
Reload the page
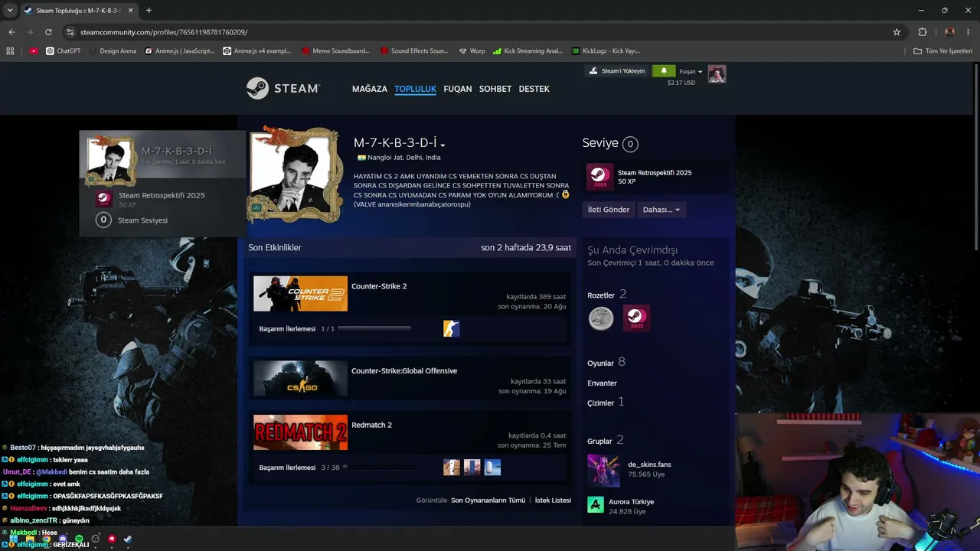[x=48, y=32]
